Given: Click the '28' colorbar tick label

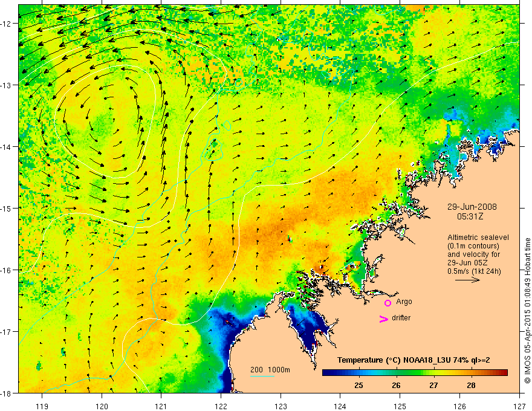Looking at the screenshot, I should (x=471, y=385).
